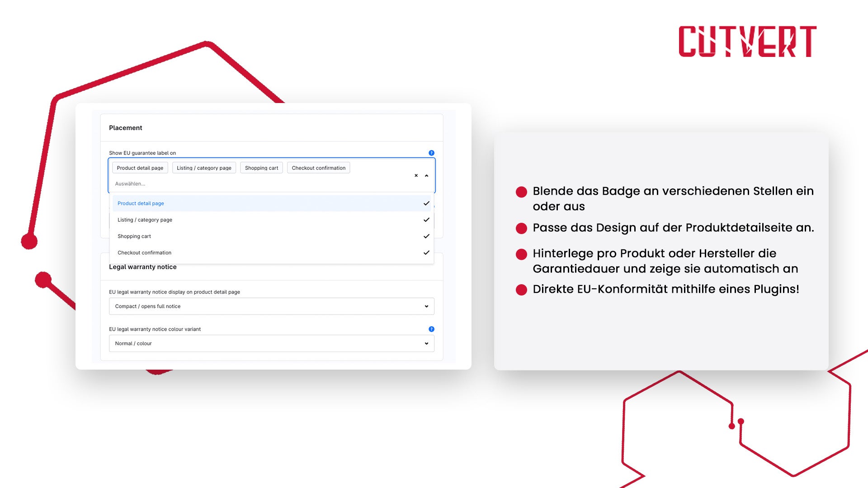Click the Blende das Badge bullet text
Screen dimensions: 868x488
click(673, 198)
